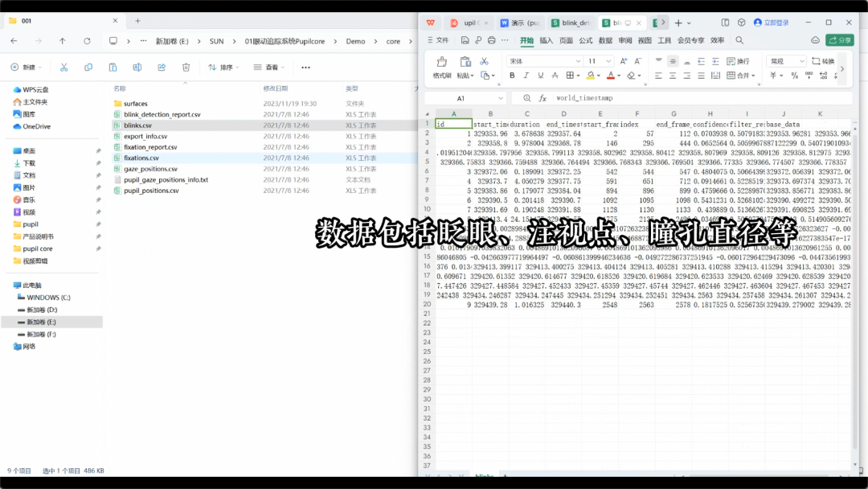Click the Search magnifier in WPS menu bar
This screenshot has height=489, width=868.
pos(739,40)
